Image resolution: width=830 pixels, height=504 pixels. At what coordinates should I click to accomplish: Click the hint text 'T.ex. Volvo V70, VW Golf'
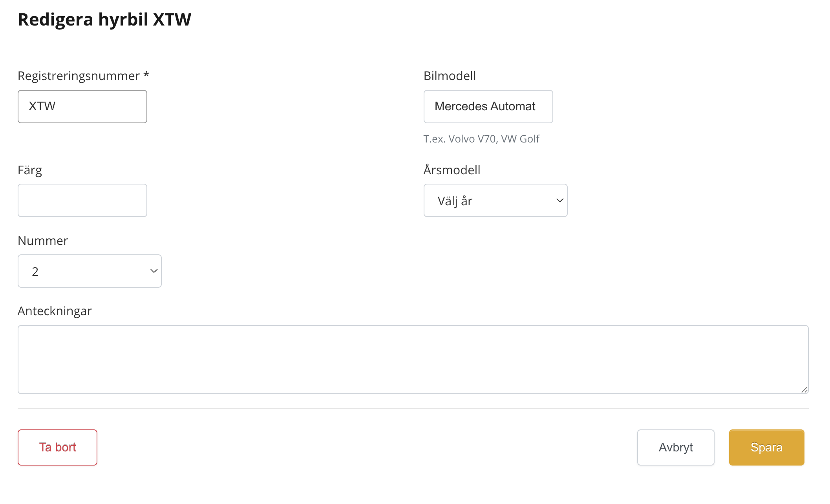481,139
